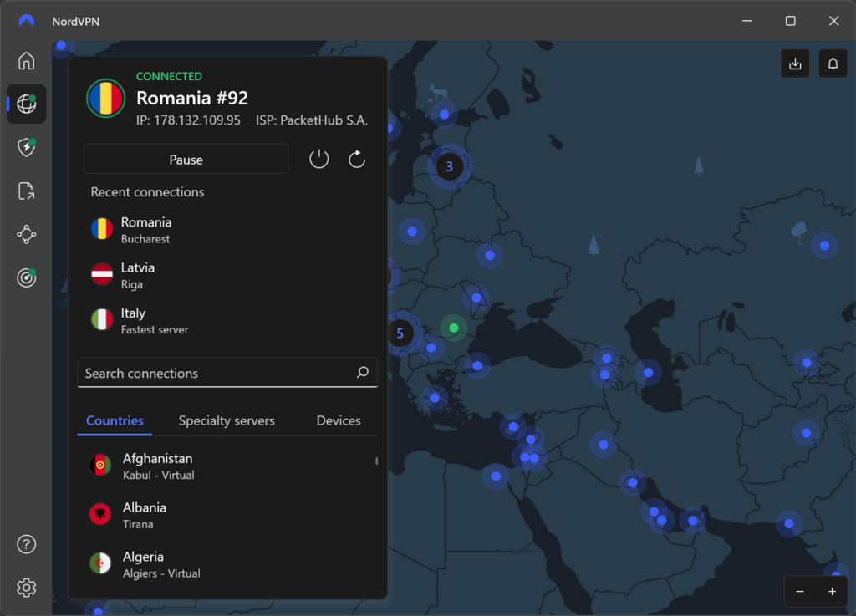Switch to the Devices tab
The image size is (856, 616).
tap(339, 420)
